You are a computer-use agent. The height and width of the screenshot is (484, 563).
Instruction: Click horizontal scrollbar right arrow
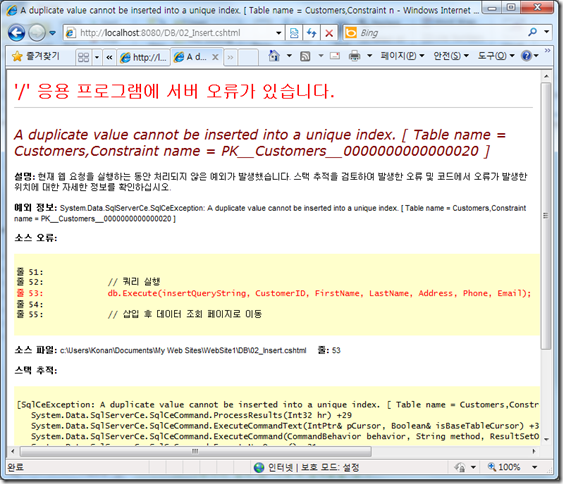coord(534,451)
